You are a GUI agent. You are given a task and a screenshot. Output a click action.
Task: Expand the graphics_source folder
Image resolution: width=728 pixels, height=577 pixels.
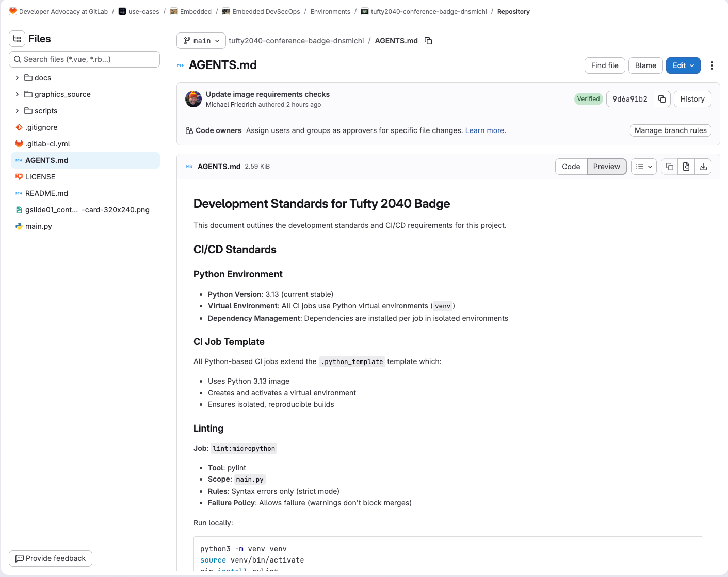(x=17, y=94)
